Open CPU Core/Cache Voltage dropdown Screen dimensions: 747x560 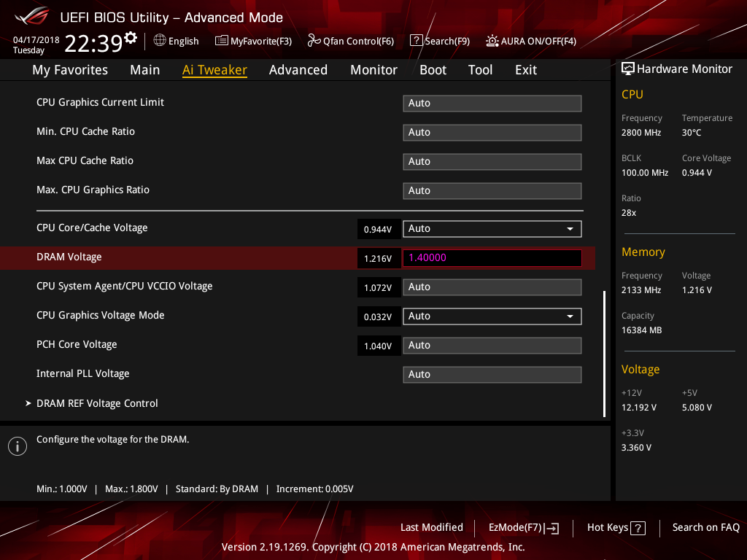[x=492, y=228]
